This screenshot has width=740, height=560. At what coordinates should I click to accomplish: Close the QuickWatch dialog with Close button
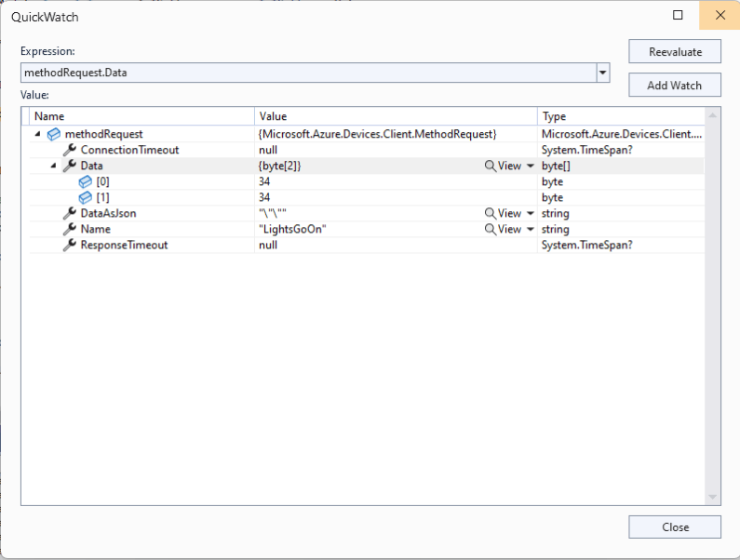click(x=674, y=527)
